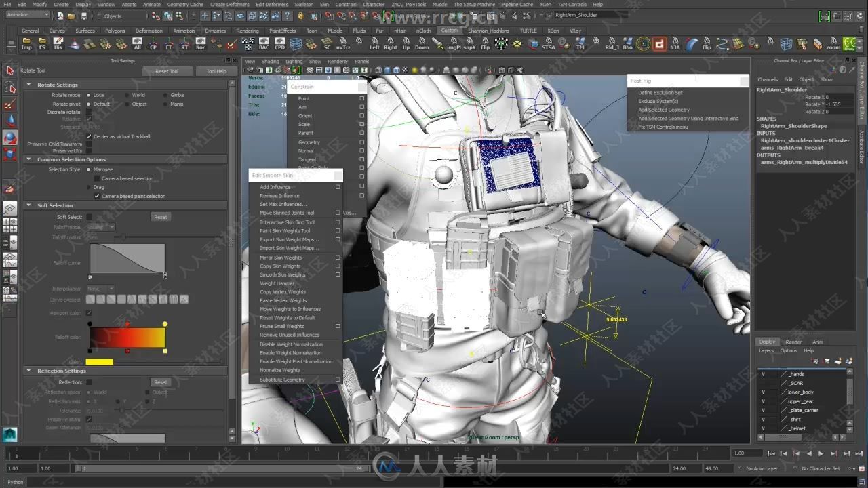Select the Select Tool arrow in the toolbox
The width and height of the screenshot is (868, 488).
(9, 70)
